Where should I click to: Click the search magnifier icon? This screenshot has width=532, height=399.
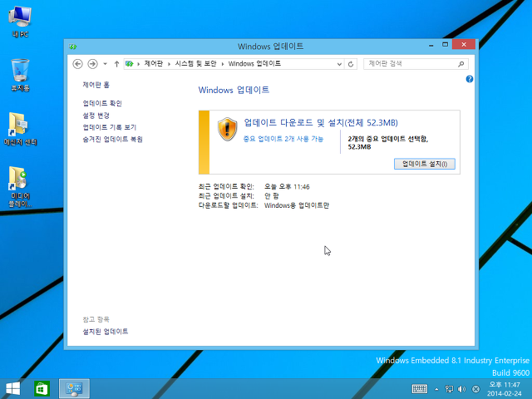click(461, 64)
